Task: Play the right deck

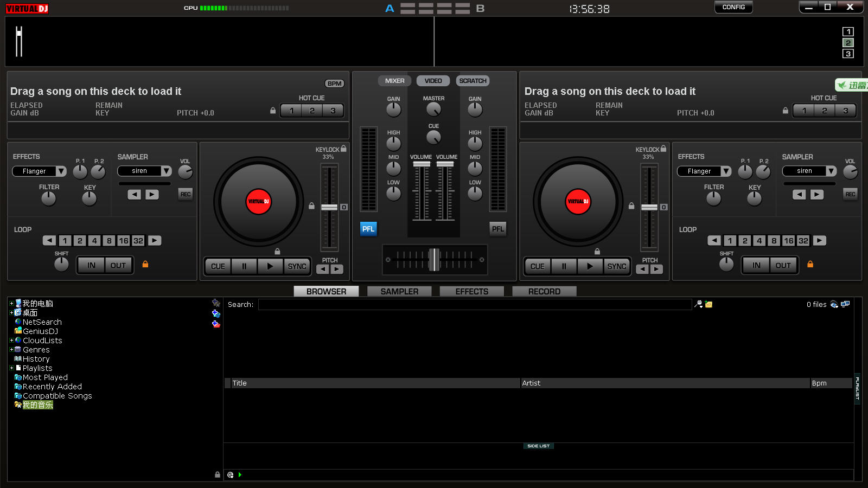Action: (x=590, y=266)
